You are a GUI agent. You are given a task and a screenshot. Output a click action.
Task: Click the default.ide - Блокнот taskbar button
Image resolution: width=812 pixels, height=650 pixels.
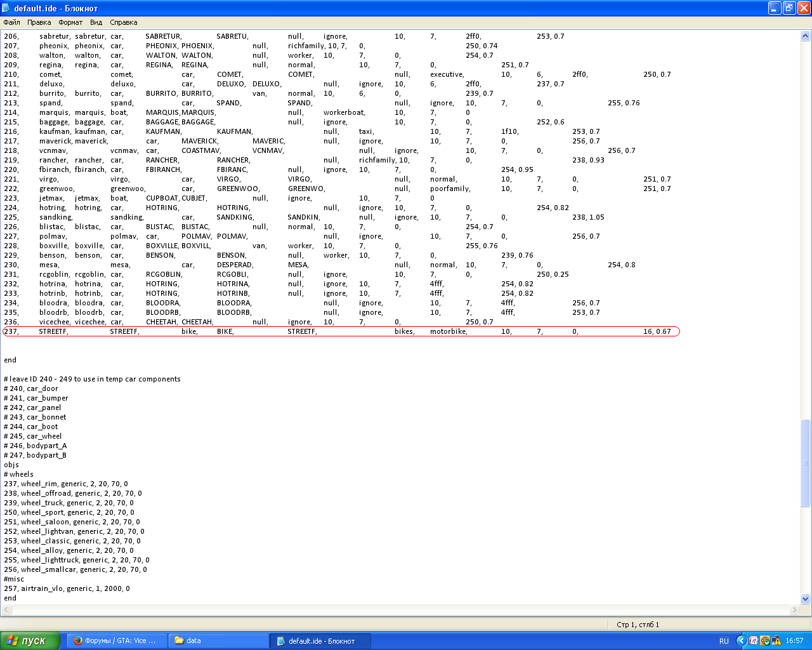[321, 641]
